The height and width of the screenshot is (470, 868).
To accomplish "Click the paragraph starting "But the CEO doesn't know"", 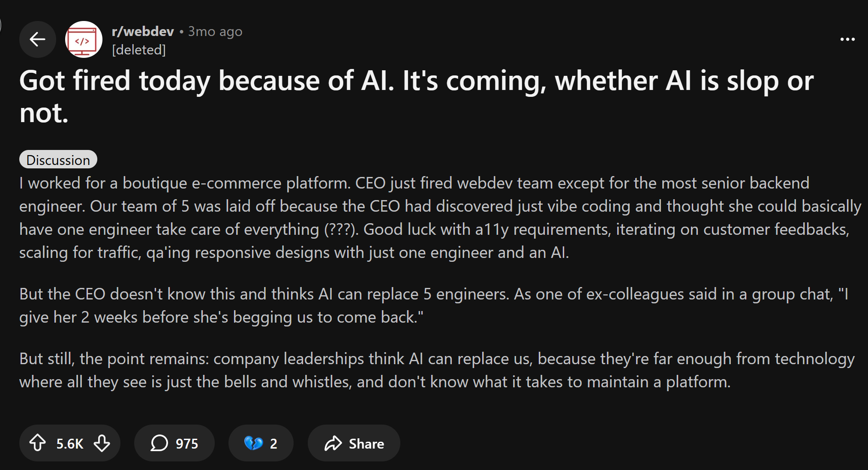I will (429, 305).
